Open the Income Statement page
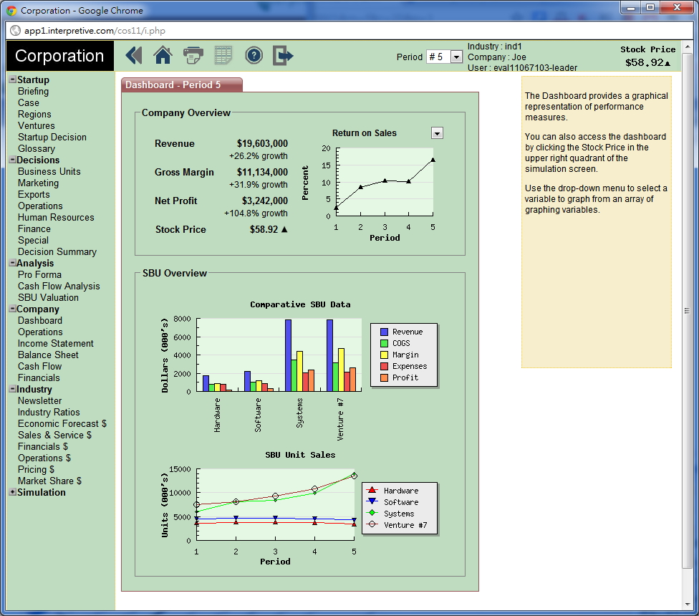The image size is (699, 616). [x=56, y=344]
